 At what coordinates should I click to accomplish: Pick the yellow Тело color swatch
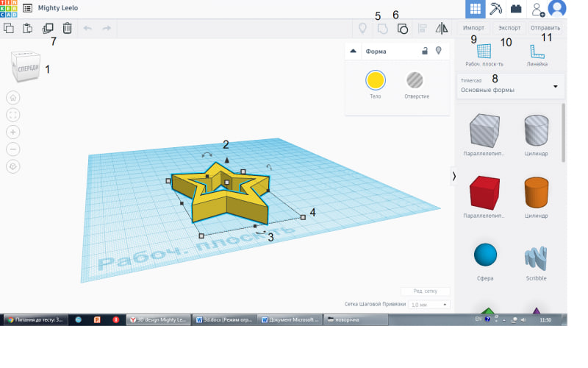(x=376, y=80)
